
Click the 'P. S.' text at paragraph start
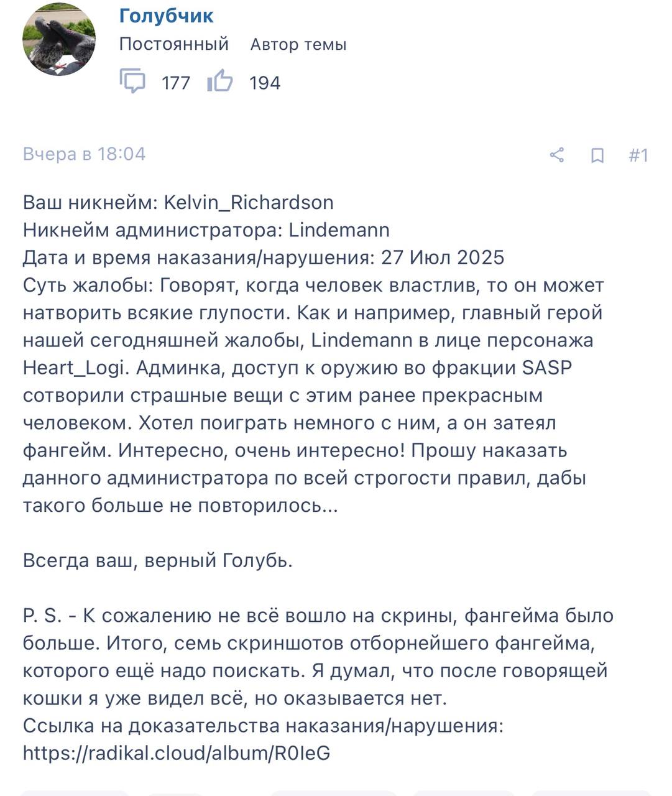coord(42,616)
